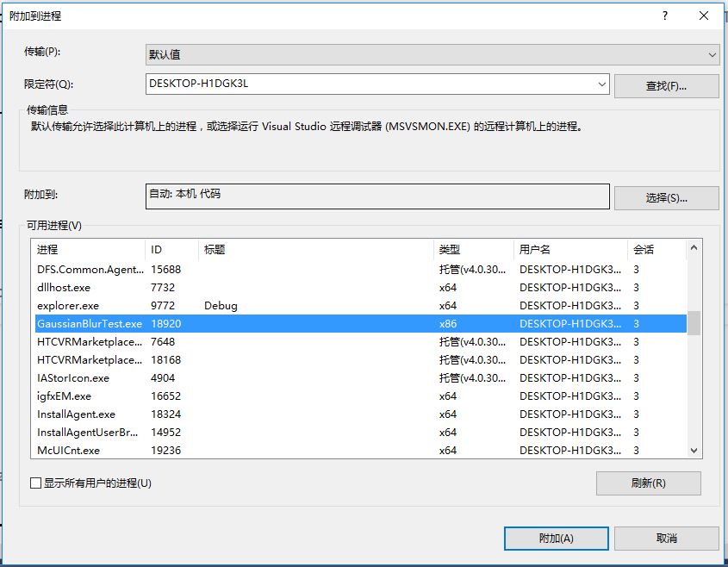Select GaussianBlurTest.exe in the list
The width and height of the screenshot is (728, 567).
pos(361,324)
